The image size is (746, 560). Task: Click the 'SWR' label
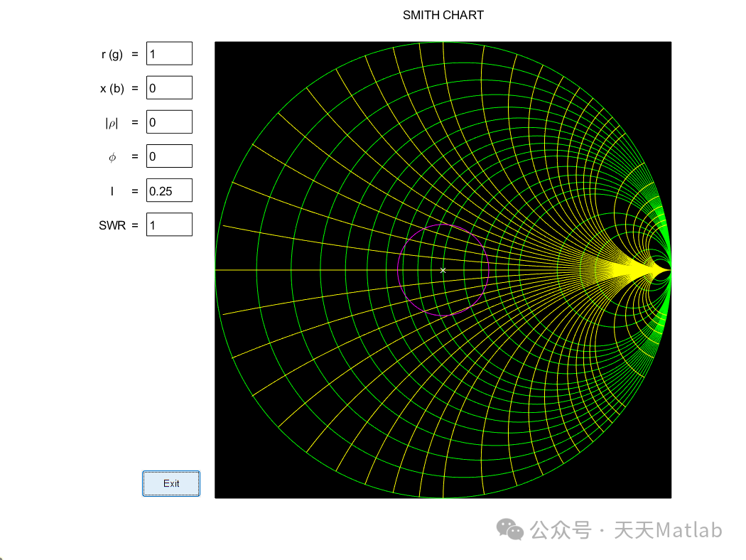pos(112,225)
